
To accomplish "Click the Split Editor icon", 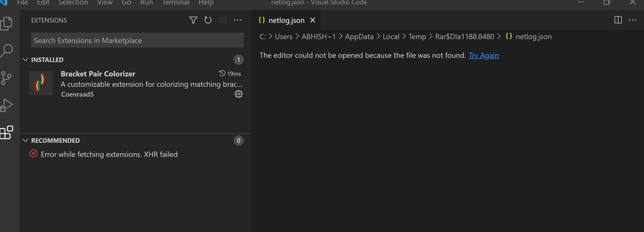I will 618,20.
